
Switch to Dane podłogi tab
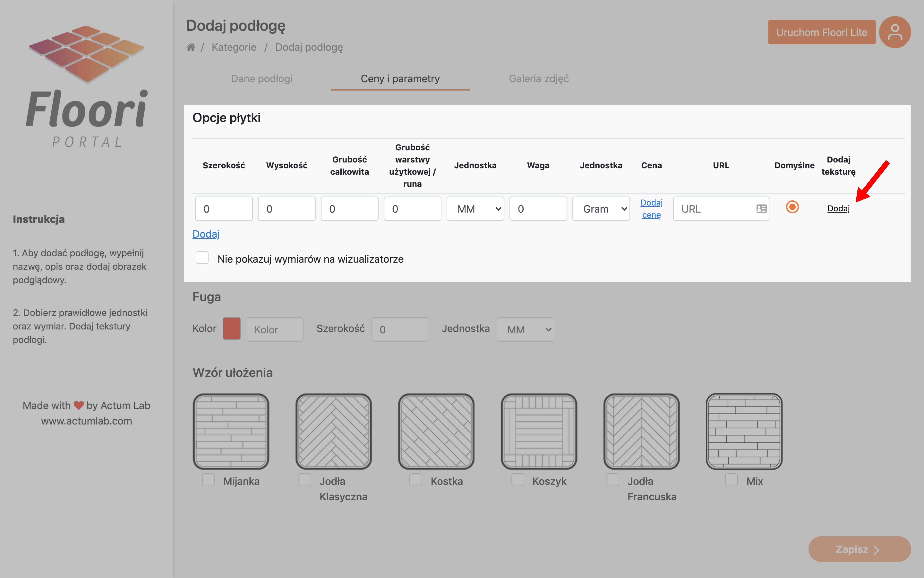(261, 79)
